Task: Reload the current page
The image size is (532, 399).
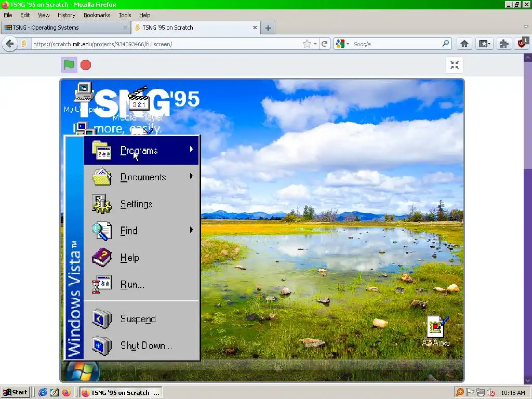Action: (x=325, y=44)
